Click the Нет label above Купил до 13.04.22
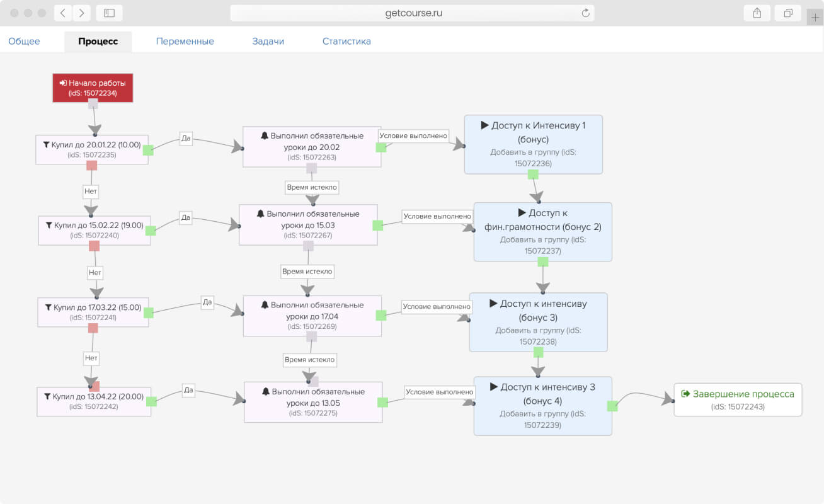The image size is (824, 504). (91, 358)
